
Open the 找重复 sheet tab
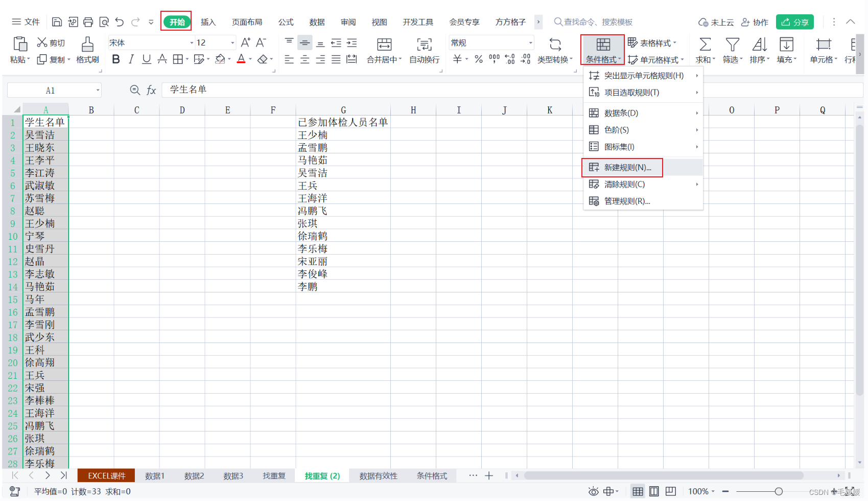click(274, 476)
